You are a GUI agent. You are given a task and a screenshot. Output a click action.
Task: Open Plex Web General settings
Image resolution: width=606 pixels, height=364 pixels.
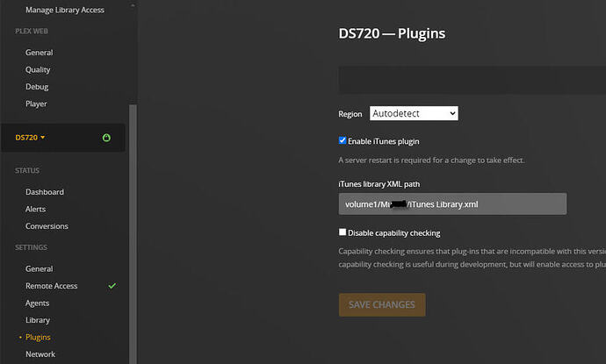point(39,53)
